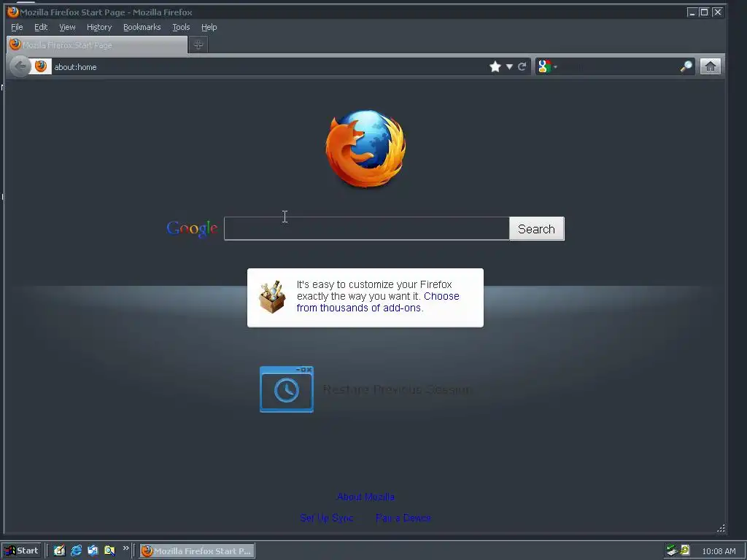This screenshot has height=560, width=747.
Task: Open the Help menu
Action: click(209, 27)
